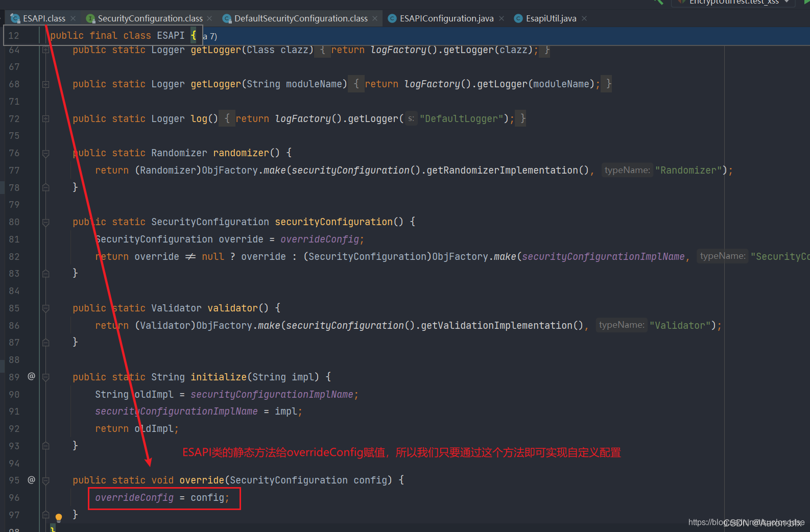The image size is (810, 532).
Task: Click the typeName: hint before "Randomizer"
Action: point(627,170)
